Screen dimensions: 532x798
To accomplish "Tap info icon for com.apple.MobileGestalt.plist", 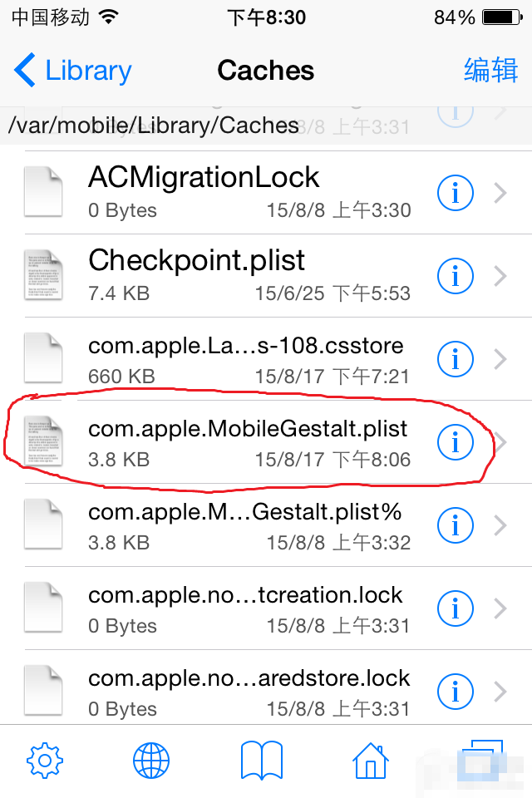I will (455, 442).
